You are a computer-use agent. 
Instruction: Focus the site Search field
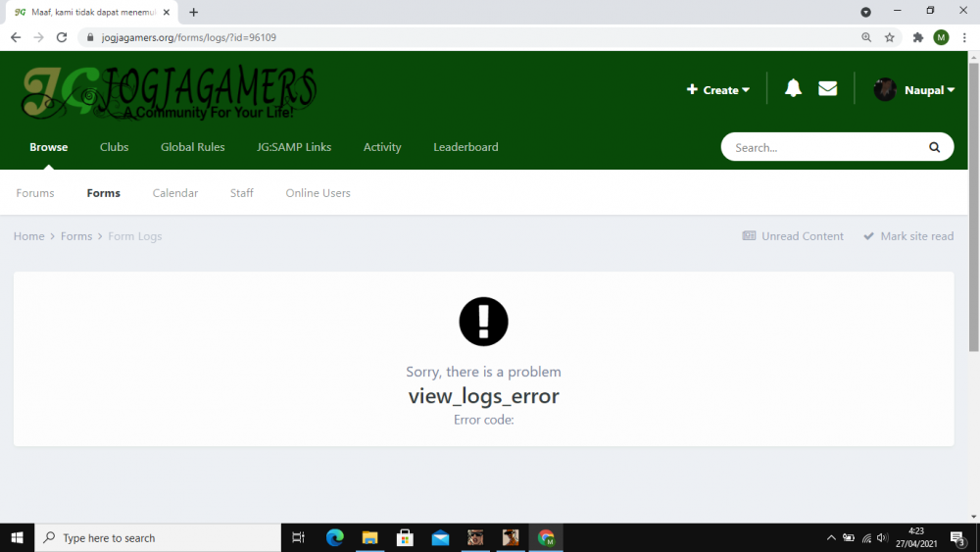(x=825, y=147)
